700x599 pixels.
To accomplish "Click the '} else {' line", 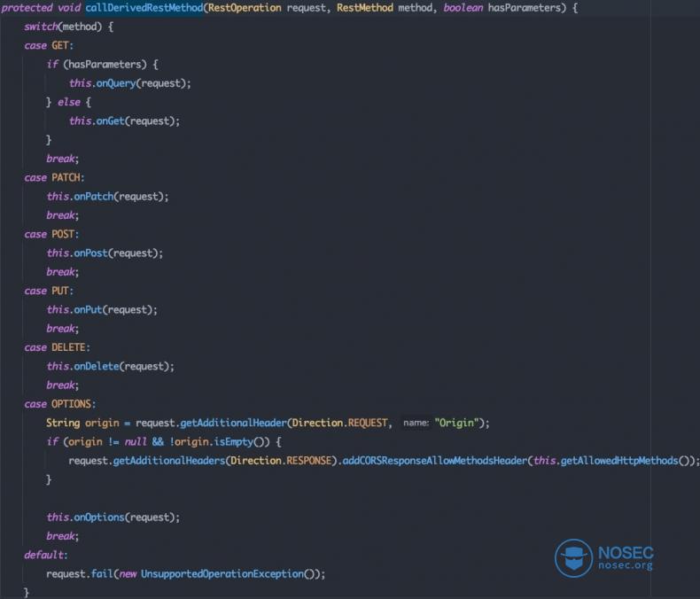I will [69, 102].
